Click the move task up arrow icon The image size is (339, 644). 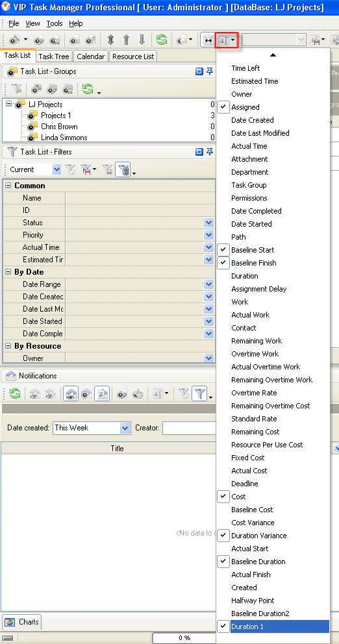pyautogui.click(x=126, y=40)
